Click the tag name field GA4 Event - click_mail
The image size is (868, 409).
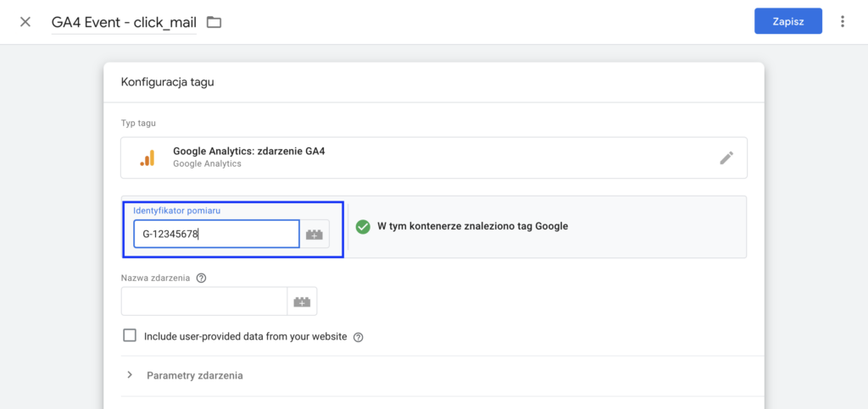tap(124, 22)
